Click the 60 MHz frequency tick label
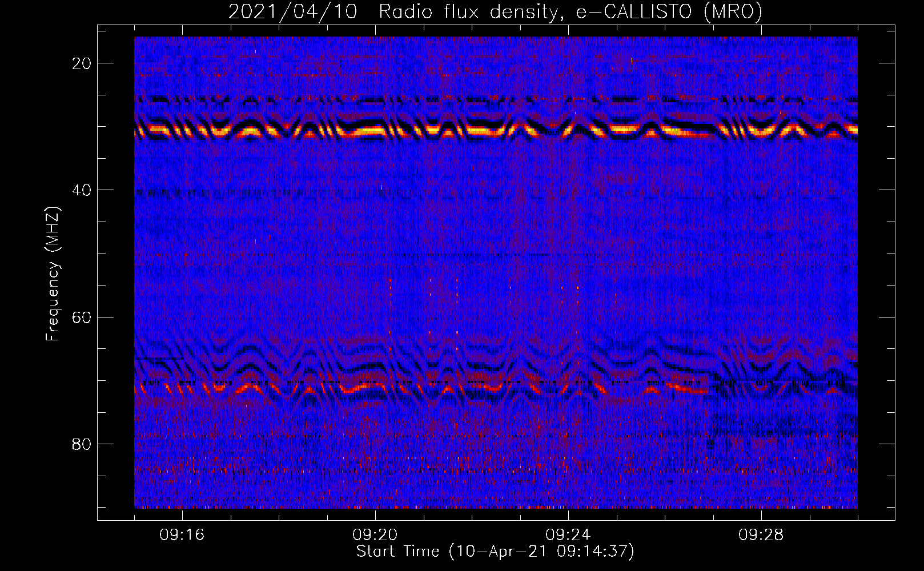 tap(82, 317)
